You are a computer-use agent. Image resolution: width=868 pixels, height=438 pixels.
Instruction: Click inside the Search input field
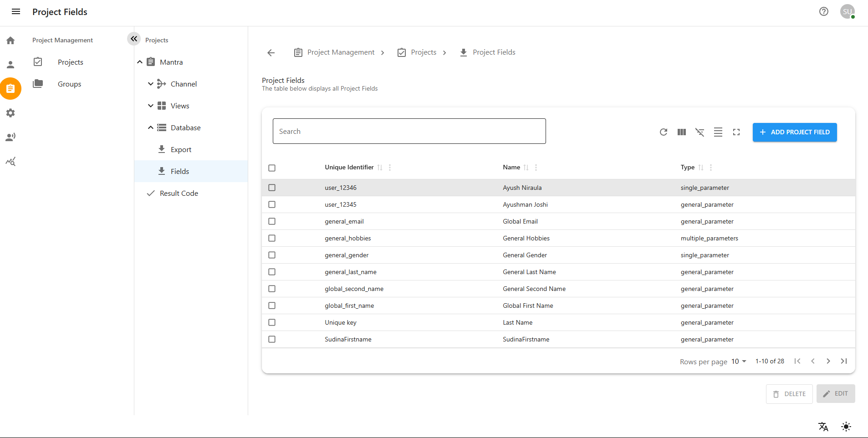409,131
